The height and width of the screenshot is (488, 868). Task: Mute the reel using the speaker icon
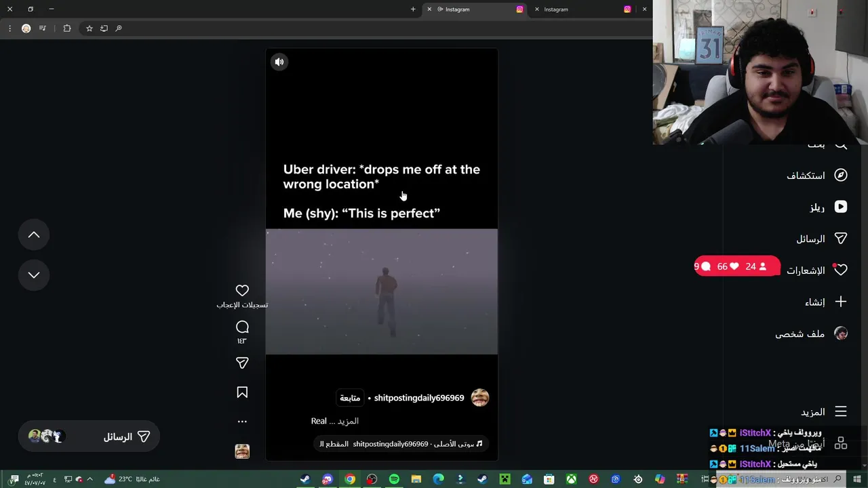click(279, 62)
